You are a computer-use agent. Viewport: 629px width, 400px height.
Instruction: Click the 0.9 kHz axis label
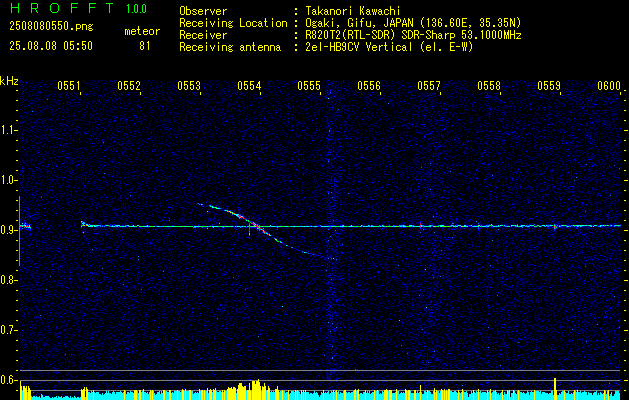(x=8, y=230)
